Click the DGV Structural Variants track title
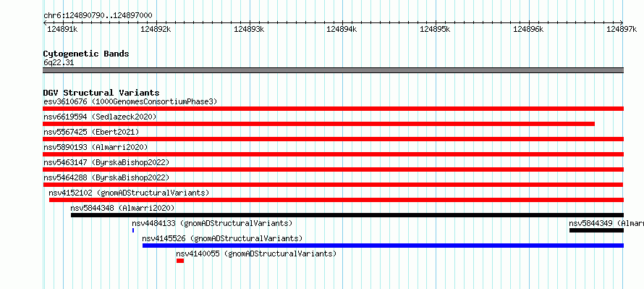 [x=101, y=93]
